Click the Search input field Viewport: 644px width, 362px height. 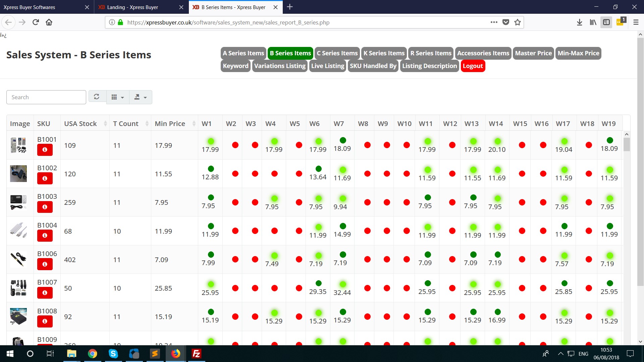pos(46,97)
